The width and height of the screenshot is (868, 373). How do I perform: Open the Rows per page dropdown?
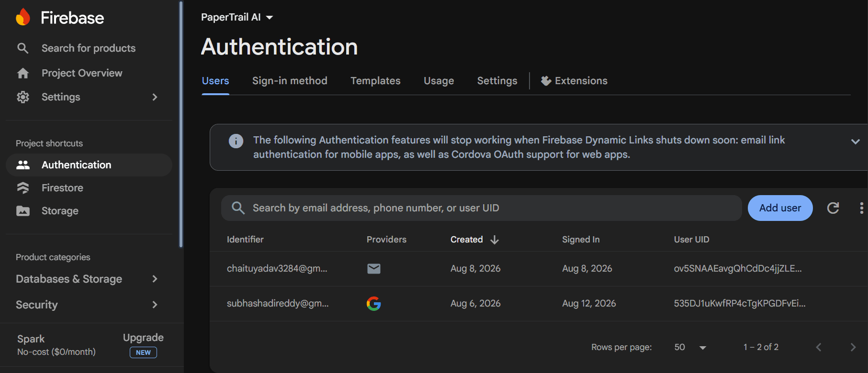click(x=690, y=347)
